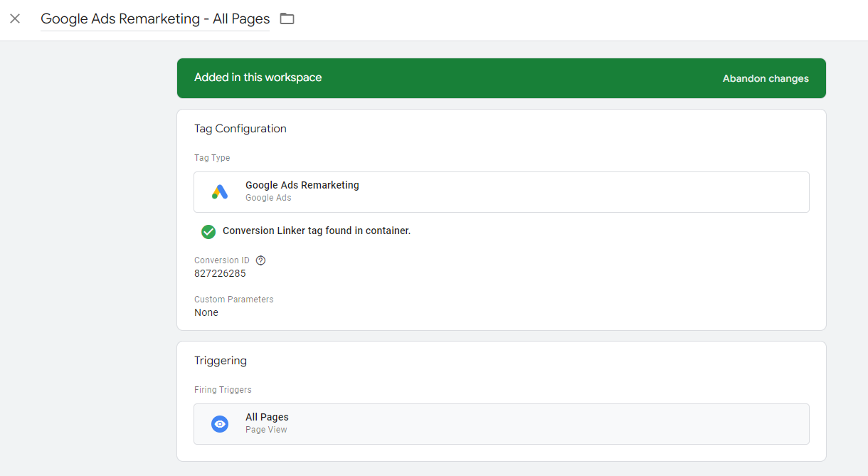Open the help icon next to Conversion ID
The image size is (868, 476).
[260, 260]
